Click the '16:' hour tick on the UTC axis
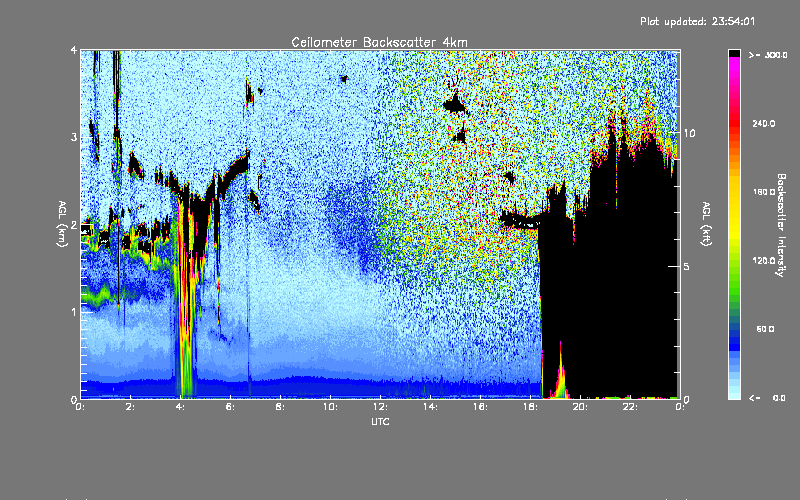This screenshot has width=800, height=500. coord(480,407)
